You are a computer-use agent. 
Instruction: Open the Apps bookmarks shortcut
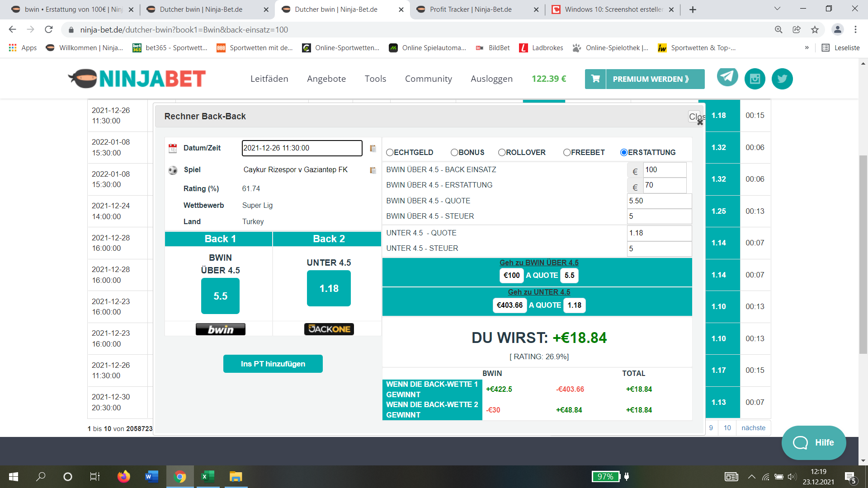coord(23,48)
